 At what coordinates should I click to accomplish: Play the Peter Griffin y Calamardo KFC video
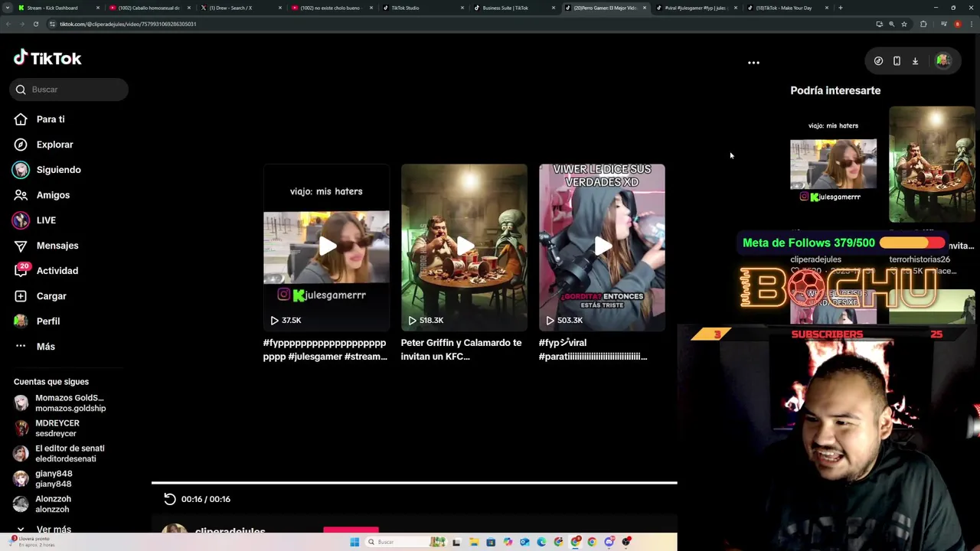point(464,247)
